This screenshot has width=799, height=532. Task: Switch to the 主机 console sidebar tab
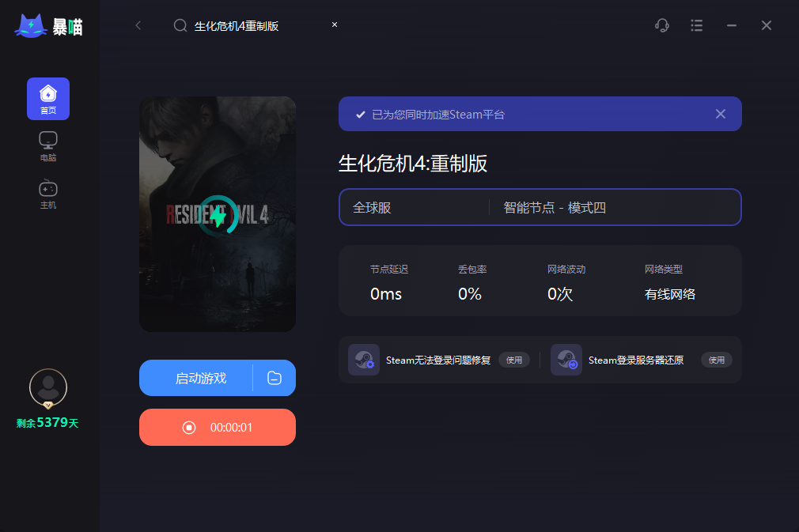(x=48, y=194)
